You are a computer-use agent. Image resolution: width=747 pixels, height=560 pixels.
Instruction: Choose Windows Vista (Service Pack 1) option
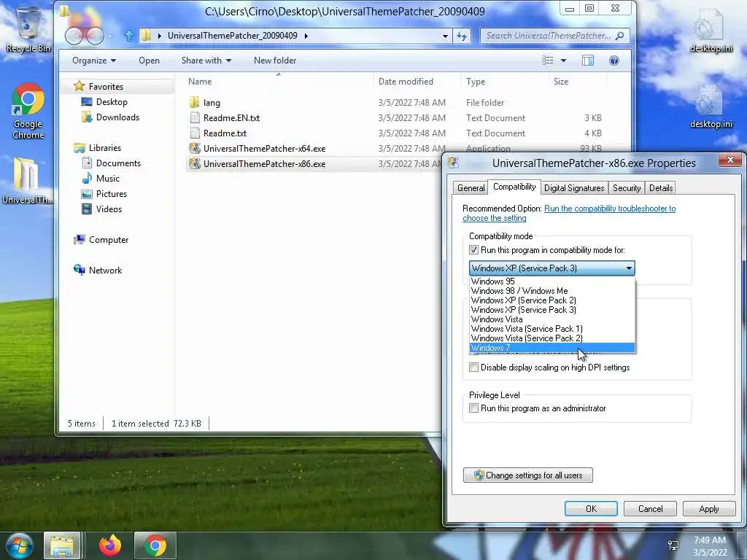552,329
